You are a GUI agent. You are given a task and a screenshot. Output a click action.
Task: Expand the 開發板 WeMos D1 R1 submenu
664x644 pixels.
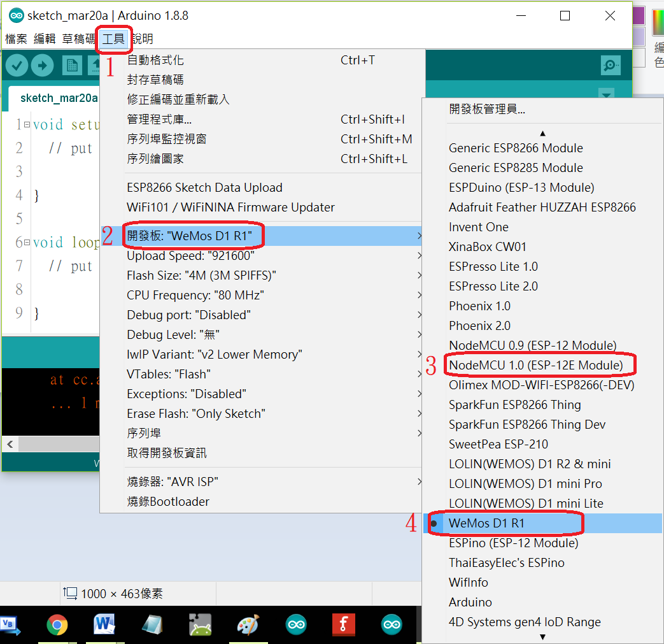click(x=261, y=236)
